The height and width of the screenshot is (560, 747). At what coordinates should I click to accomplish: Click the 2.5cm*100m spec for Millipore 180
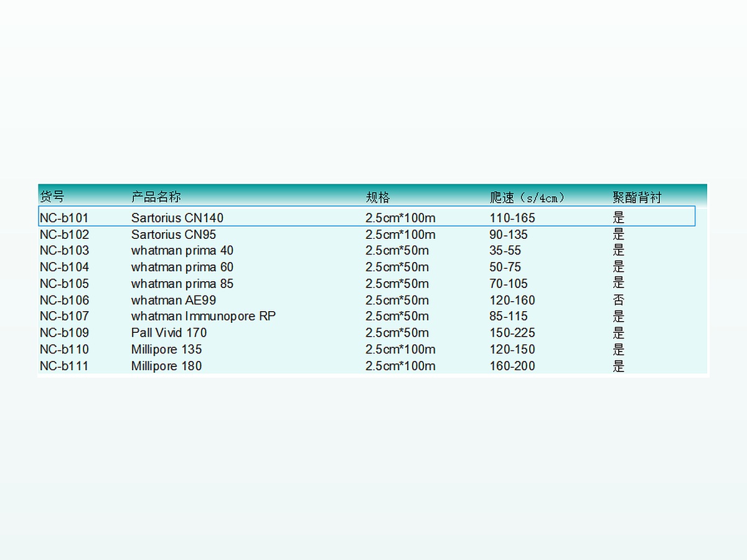pyautogui.click(x=400, y=366)
